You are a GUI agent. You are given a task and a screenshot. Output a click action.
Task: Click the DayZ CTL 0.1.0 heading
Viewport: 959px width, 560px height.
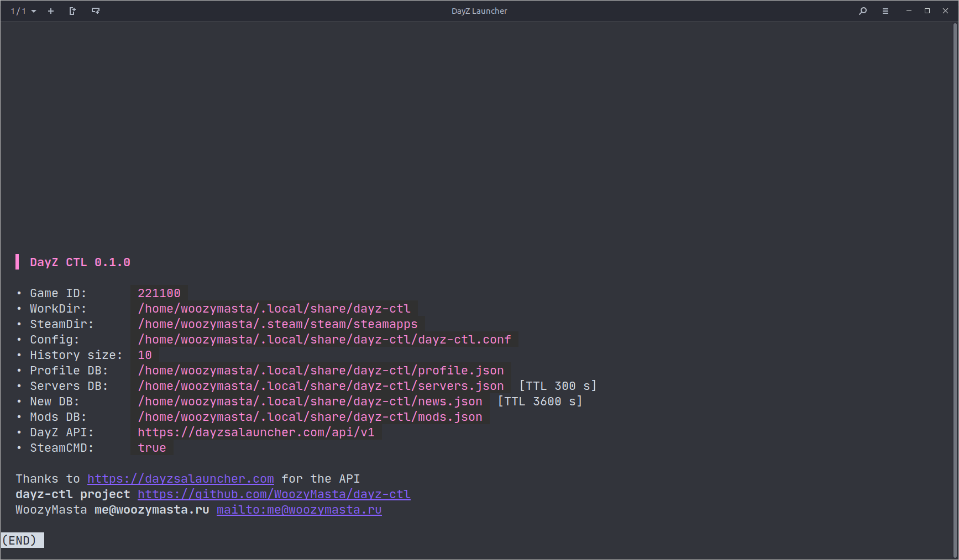[80, 262]
